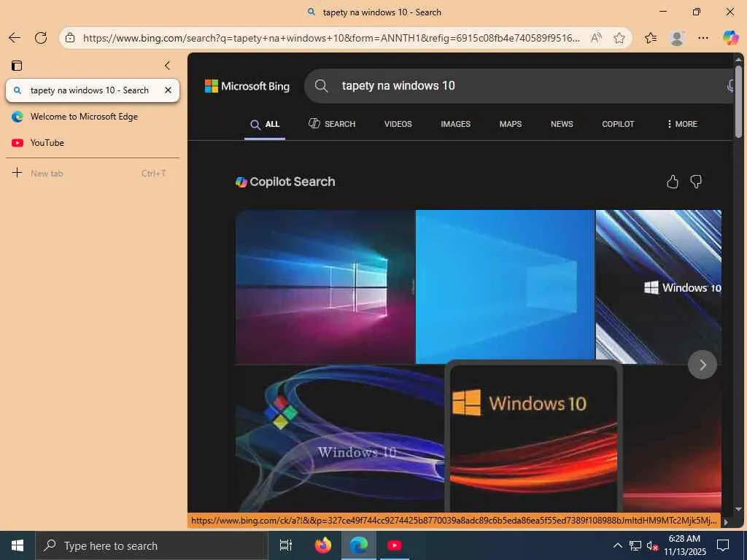
Task: Click the Bing search magnifier icon
Action: (x=322, y=86)
